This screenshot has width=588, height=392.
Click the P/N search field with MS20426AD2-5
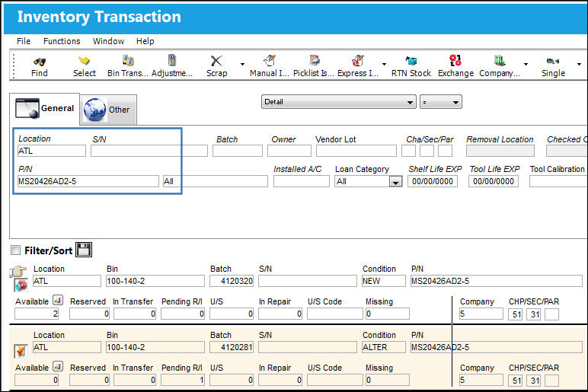(88, 181)
